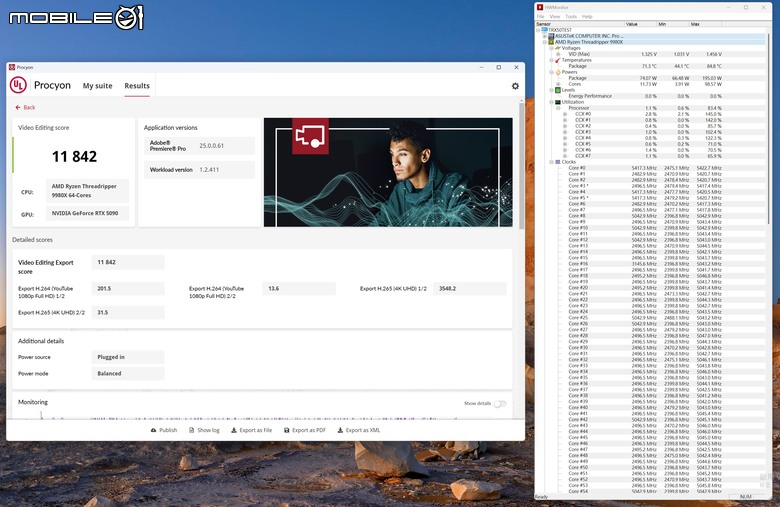Click the Publish cloud upload icon
This screenshot has width=780, height=507.
[153, 430]
